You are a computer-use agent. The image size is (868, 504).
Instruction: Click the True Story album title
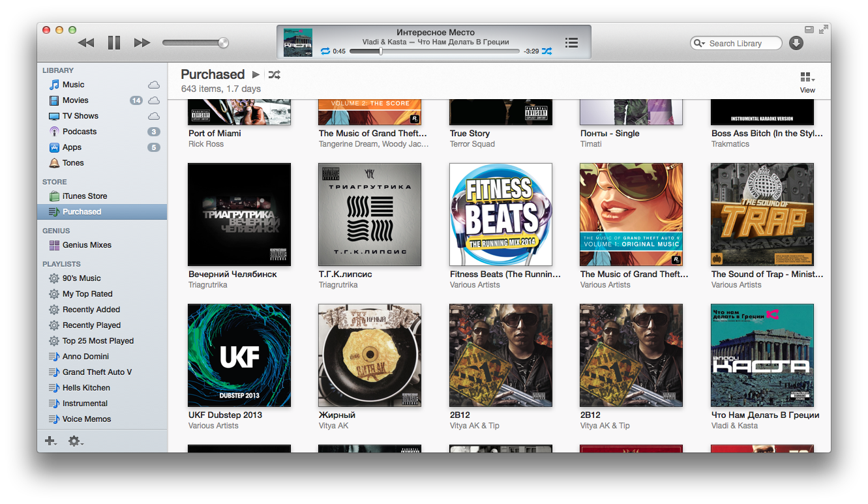470,134
